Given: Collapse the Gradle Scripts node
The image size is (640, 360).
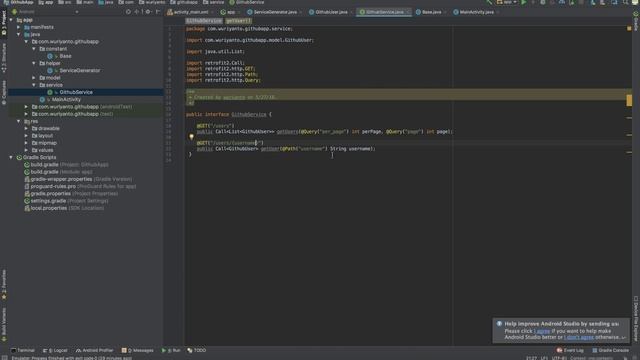Looking at the screenshot, I should tap(11, 157).
